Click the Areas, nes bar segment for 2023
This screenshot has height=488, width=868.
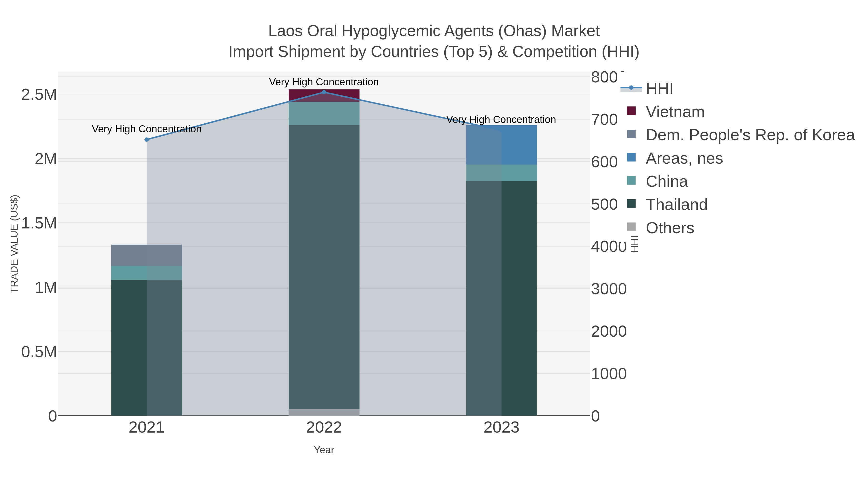point(502,145)
